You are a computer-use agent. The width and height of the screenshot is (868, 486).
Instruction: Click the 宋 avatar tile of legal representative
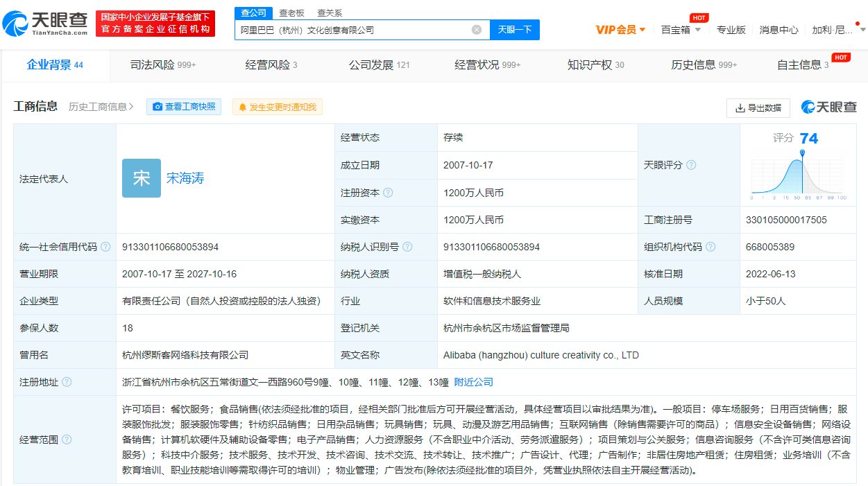[142, 178]
